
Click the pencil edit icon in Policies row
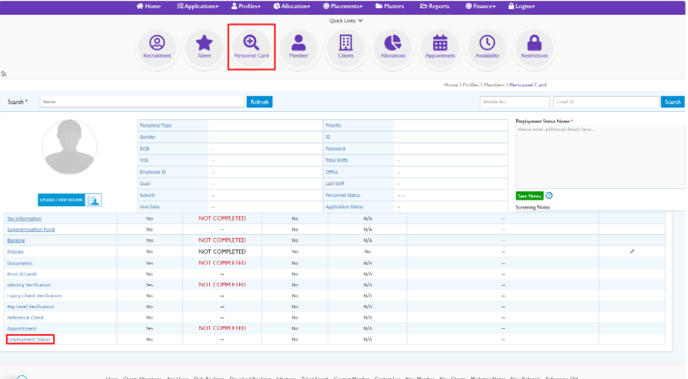(x=632, y=251)
